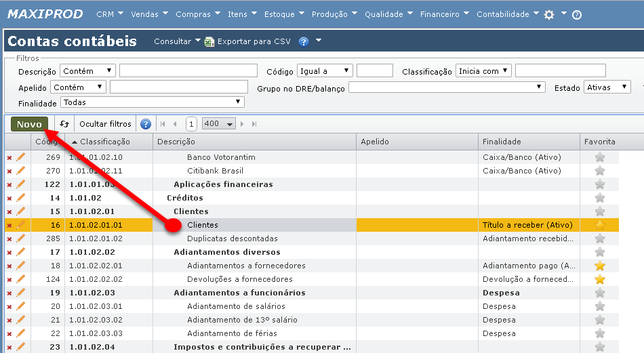The width and height of the screenshot is (644, 353).
Task: Click the Exportar para CSV icon
Action: click(209, 41)
